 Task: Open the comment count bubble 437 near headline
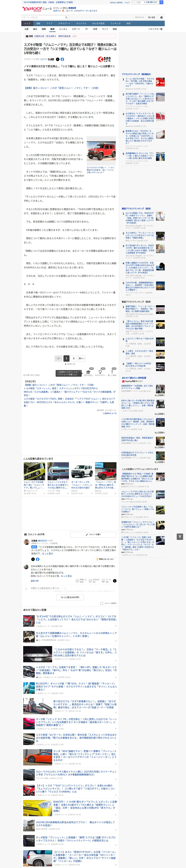(44, 59)
